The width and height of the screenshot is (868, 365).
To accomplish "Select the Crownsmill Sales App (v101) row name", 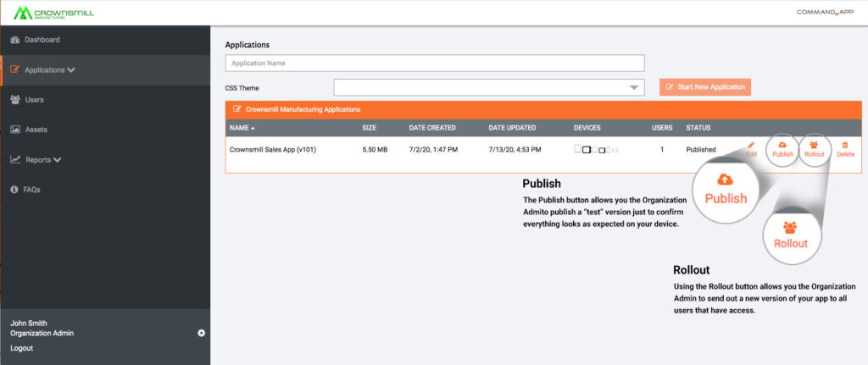I will pyautogui.click(x=273, y=149).
